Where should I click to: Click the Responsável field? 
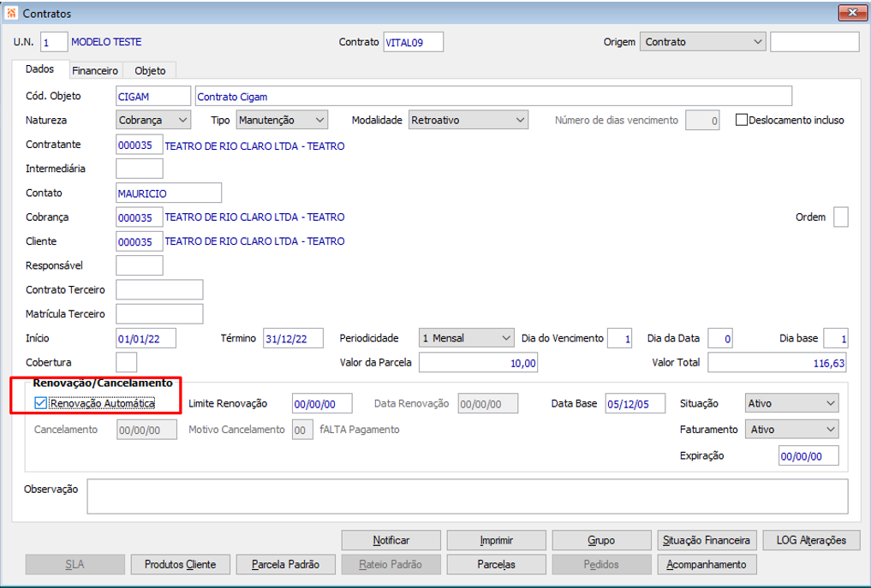click(x=140, y=265)
